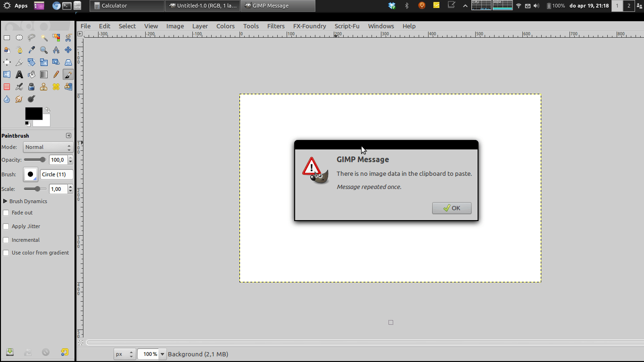Adjust the brush Scale slider

pyautogui.click(x=35, y=189)
